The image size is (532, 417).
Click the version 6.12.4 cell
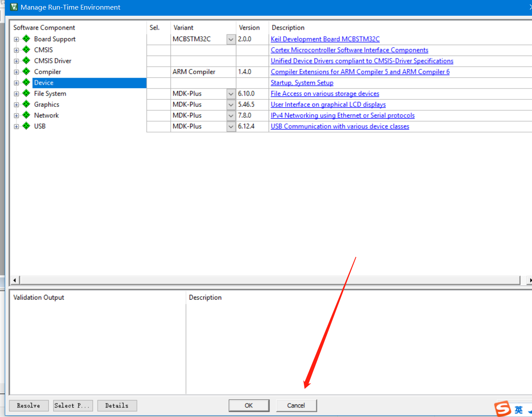point(252,126)
